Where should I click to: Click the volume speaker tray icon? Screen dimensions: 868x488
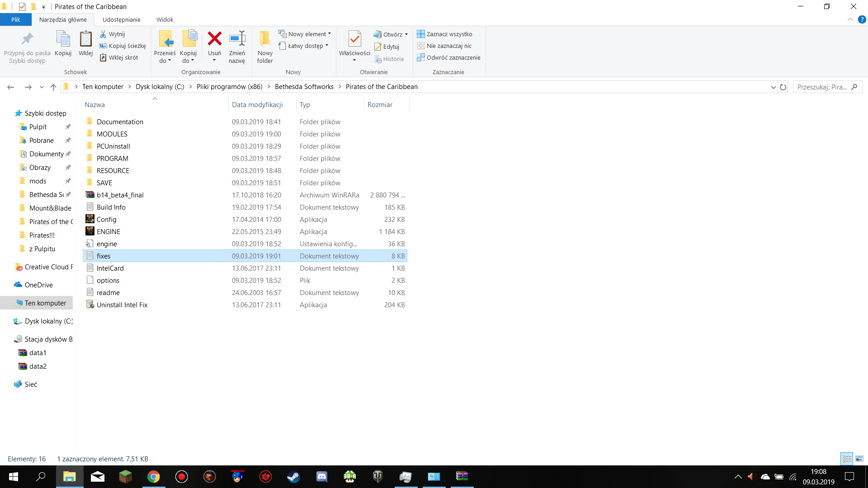(x=751, y=477)
